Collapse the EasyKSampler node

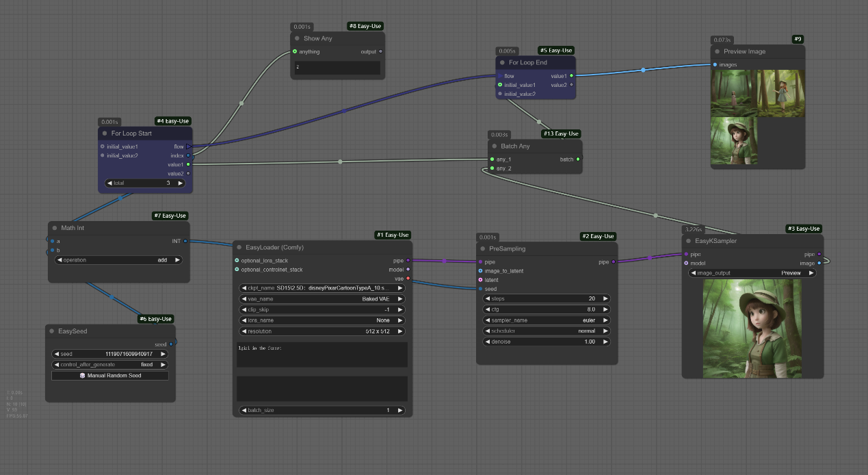(x=689, y=241)
